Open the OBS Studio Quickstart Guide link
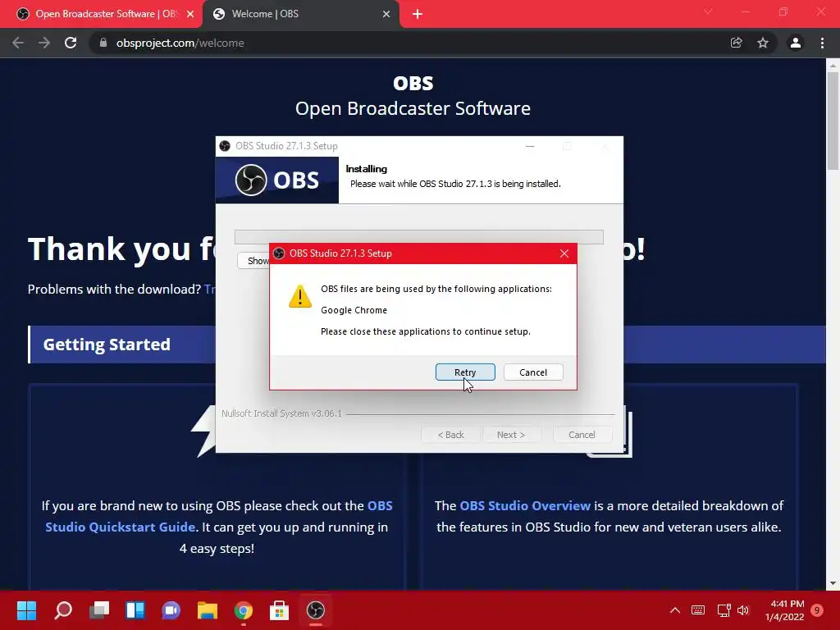Image resolution: width=840 pixels, height=630 pixels. click(218, 517)
